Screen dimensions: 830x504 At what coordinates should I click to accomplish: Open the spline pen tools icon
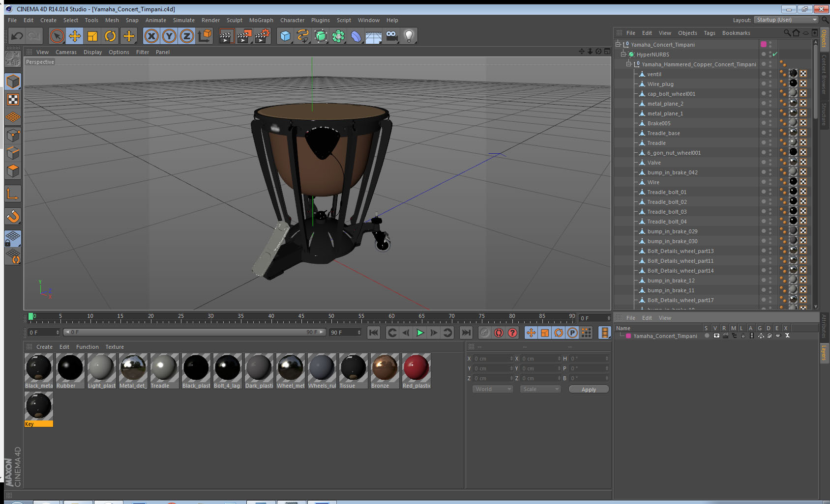(x=303, y=36)
